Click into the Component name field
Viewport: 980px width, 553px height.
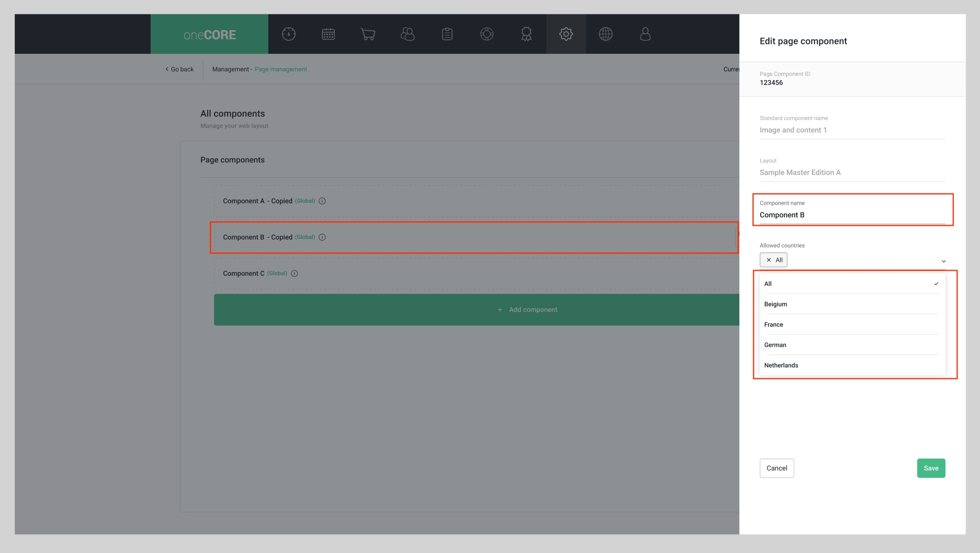[x=852, y=215]
